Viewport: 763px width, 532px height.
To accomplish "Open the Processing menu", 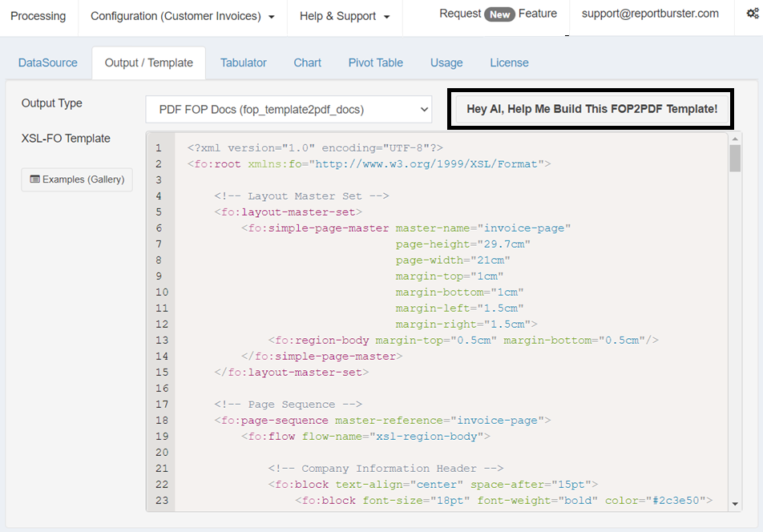I will [x=38, y=16].
